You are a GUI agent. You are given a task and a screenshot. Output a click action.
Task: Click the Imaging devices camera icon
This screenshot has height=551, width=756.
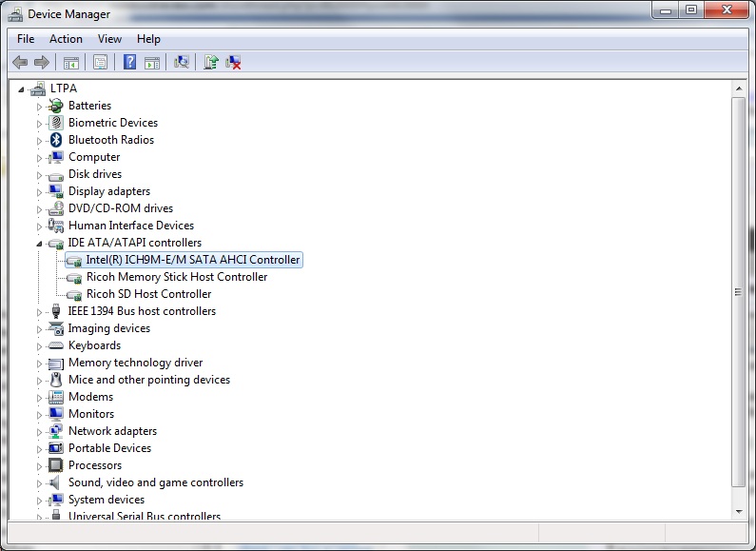coord(56,328)
